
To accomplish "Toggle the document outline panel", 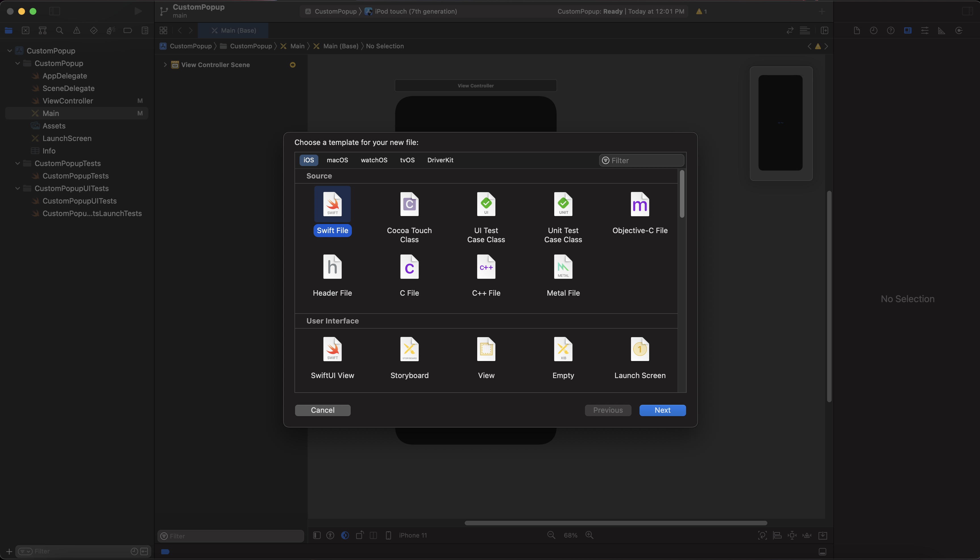I will pos(317,535).
